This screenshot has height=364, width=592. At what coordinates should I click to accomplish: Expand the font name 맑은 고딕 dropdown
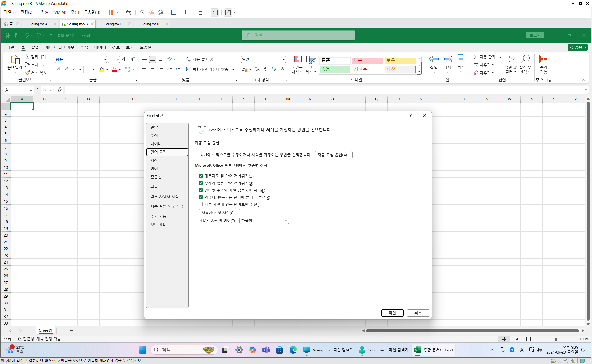tap(105, 59)
